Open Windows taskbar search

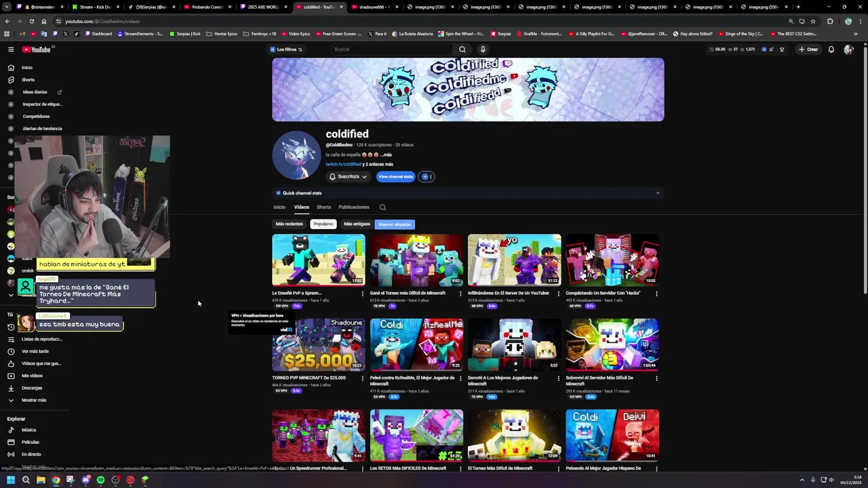[26, 480]
